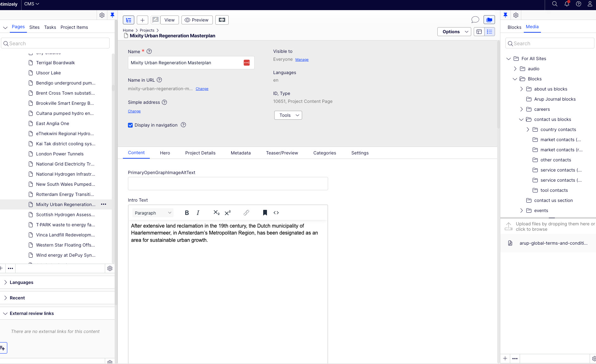Open context menu for Mixity Urban Regeneration page
596x364 pixels.
104,204
